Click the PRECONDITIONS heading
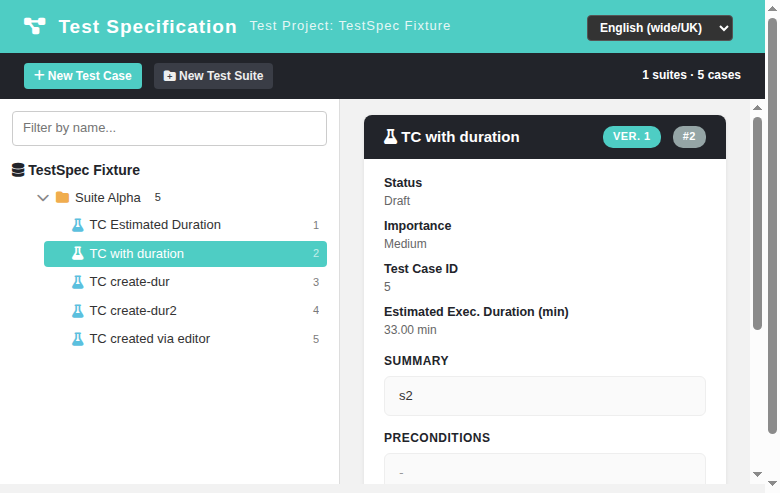Viewport: 780px width, 493px height. tap(437, 438)
